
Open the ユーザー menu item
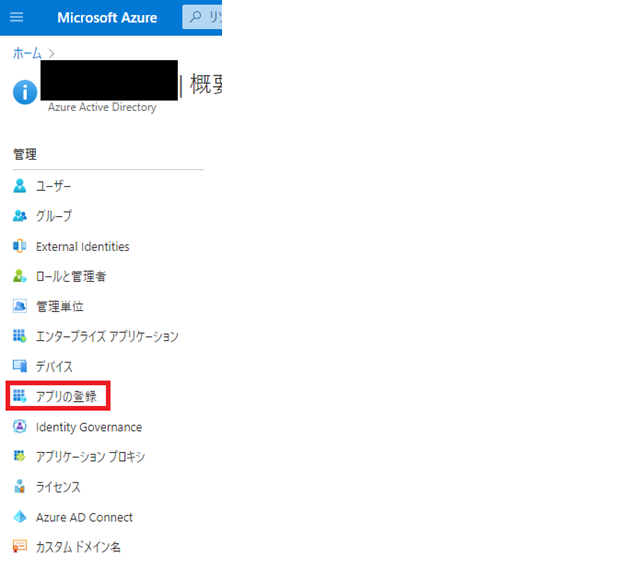point(54,186)
